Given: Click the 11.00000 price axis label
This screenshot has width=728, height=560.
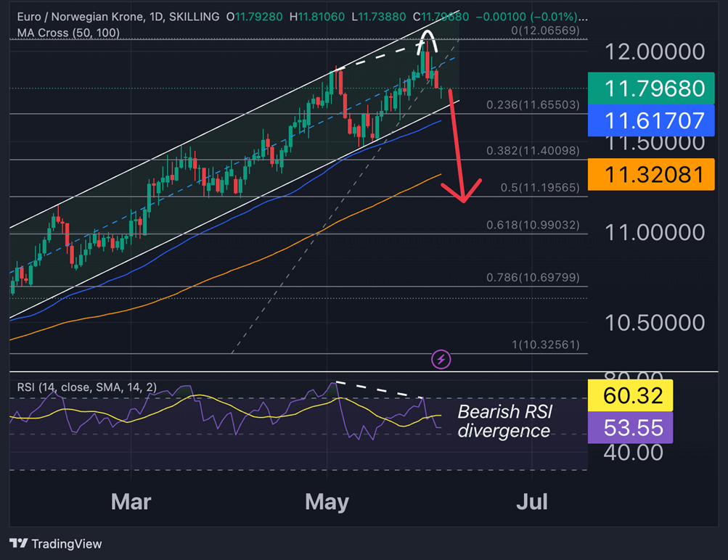Looking at the screenshot, I should 655,232.
